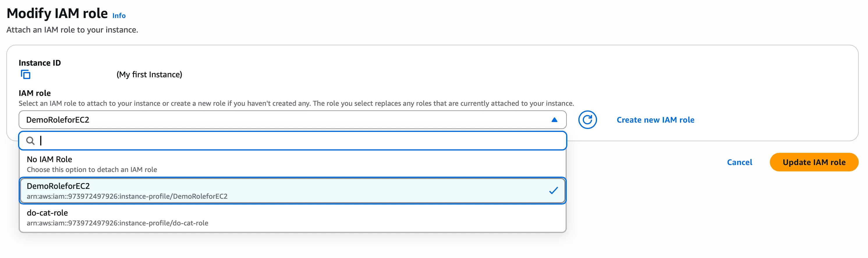
Task: Follow the "Create new IAM role" link
Action: tap(655, 120)
